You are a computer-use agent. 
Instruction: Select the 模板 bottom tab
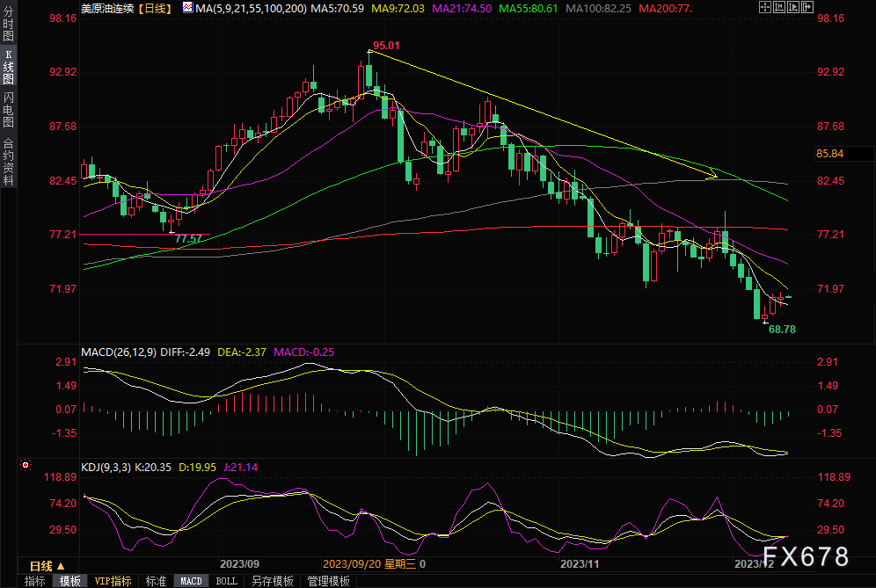tap(69, 581)
